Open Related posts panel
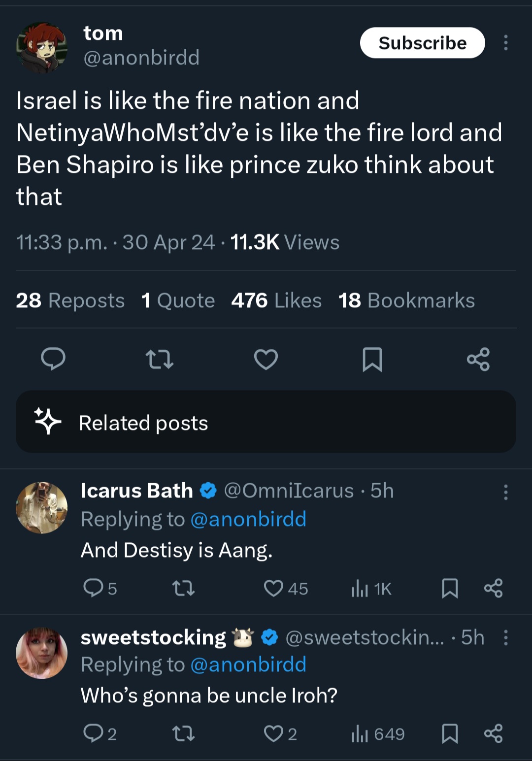Image resolution: width=532 pixels, height=761 pixels. click(x=266, y=422)
